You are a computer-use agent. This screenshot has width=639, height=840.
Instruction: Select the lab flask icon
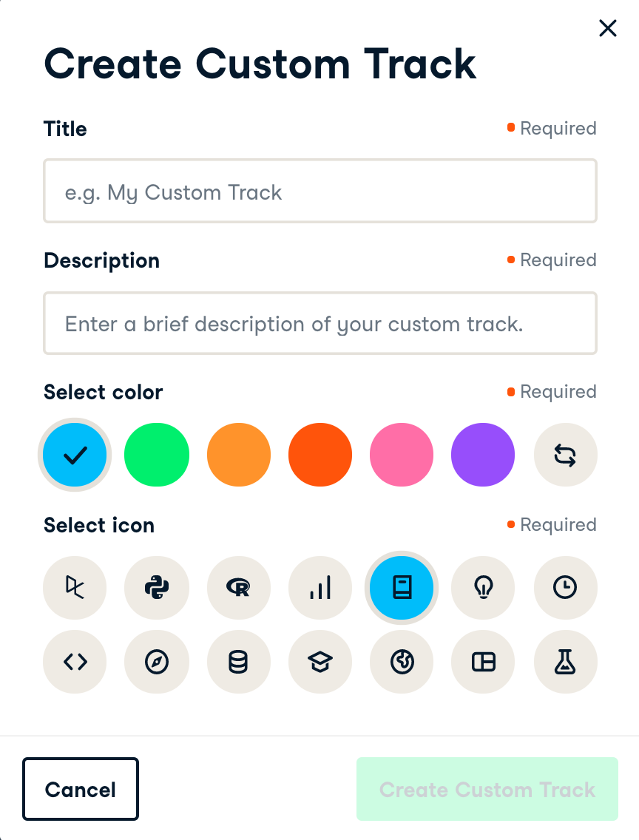click(565, 662)
